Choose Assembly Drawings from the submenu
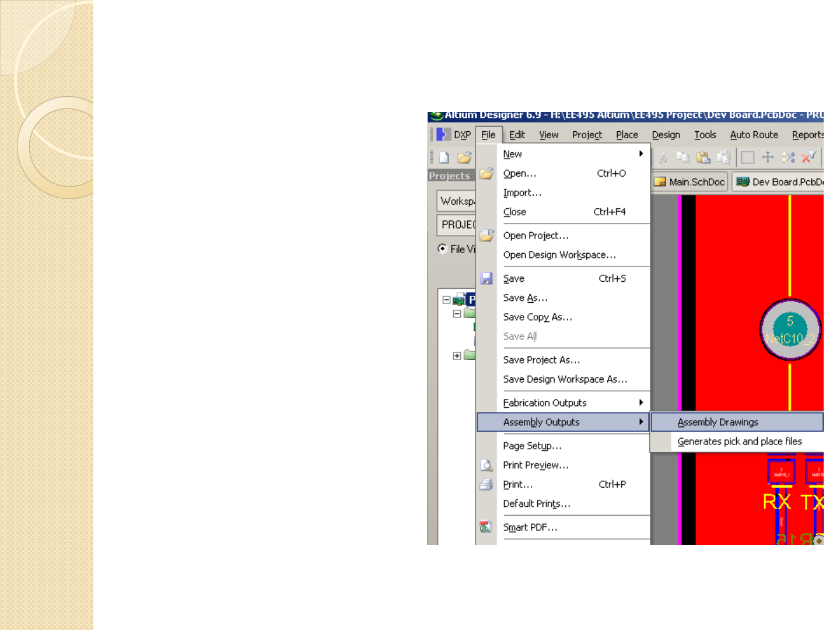This screenshot has width=840, height=630. [737, 422]
